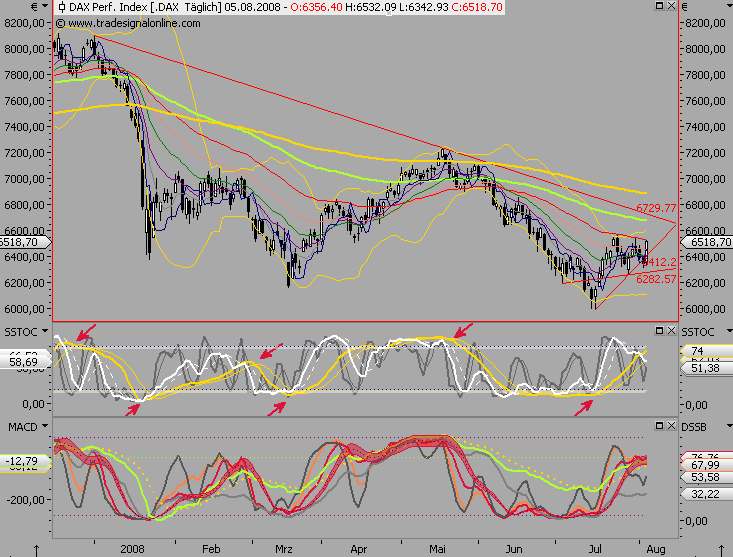733x557 pixels.
Task: Maximize the SSTOC indicator pane
Action: 659,331
